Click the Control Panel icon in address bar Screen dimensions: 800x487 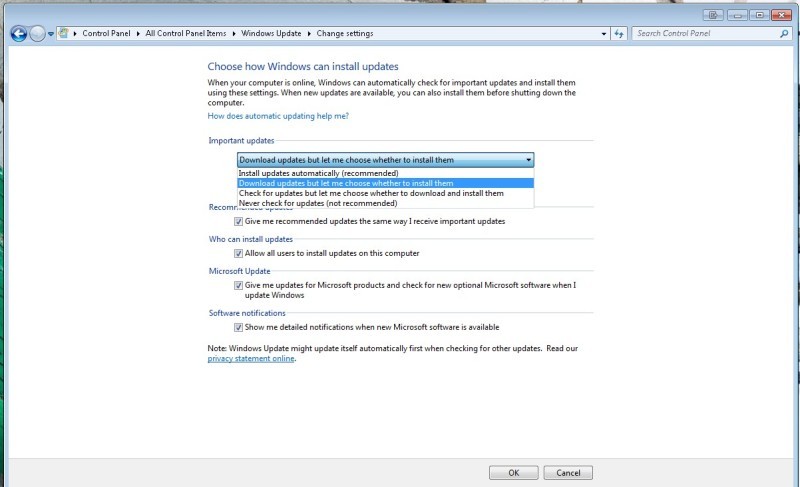[x=64, y=33]
